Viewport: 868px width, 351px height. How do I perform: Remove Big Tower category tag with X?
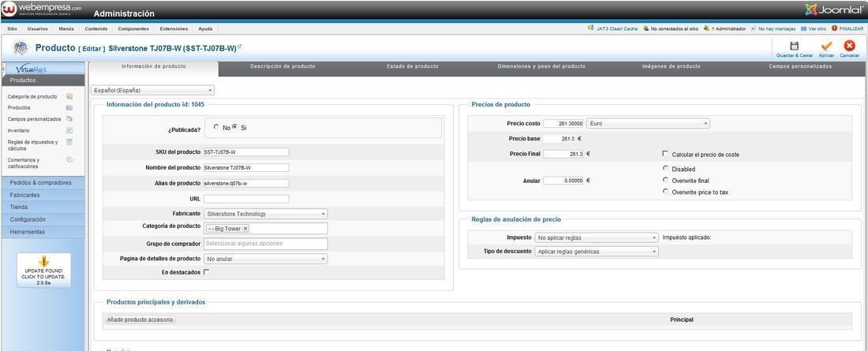tap(245, 228)
